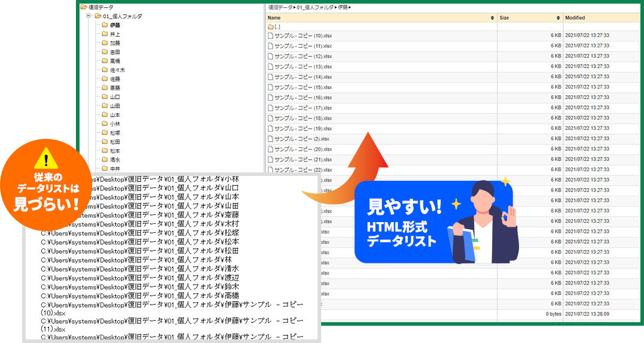Image resolution: width=644 pixels, height=343 pixels.
Task: Click the open folder icon for 復旧データ root
Action: coord(84,7)
